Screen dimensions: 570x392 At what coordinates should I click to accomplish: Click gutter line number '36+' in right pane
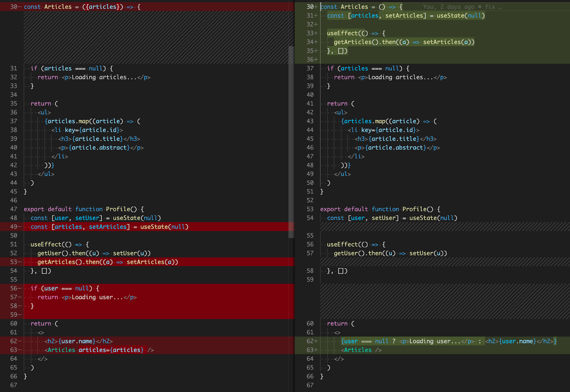[x=312, y=60]
